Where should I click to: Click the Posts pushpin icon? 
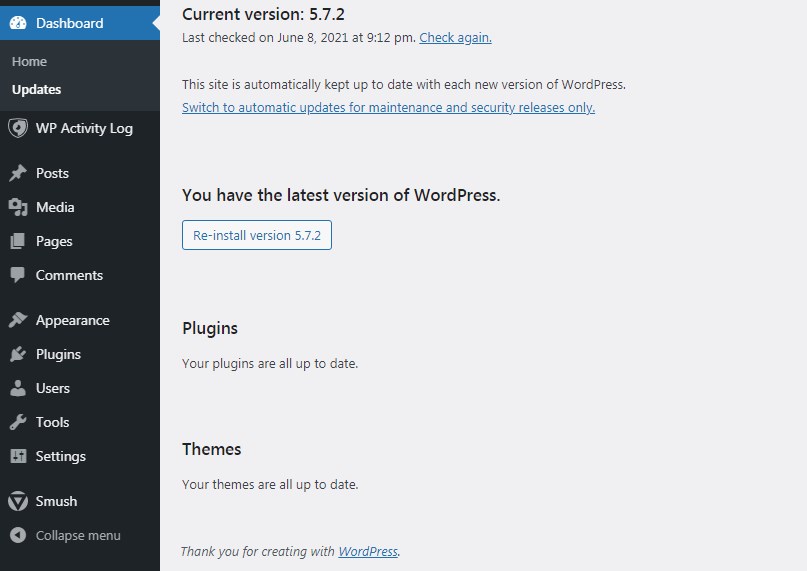18,173
